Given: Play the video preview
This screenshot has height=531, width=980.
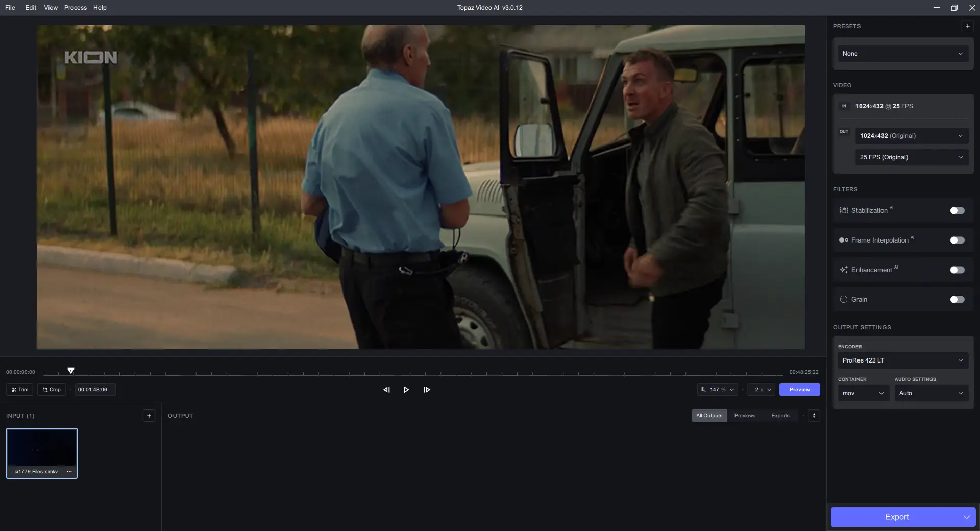Looking at the screenshot, I should point(406,390).
